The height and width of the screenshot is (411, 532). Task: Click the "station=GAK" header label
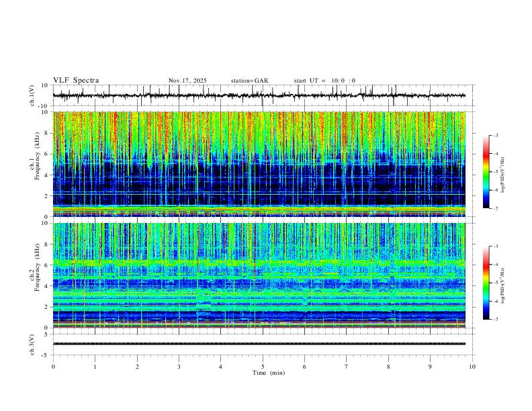(x=250, y=81)
